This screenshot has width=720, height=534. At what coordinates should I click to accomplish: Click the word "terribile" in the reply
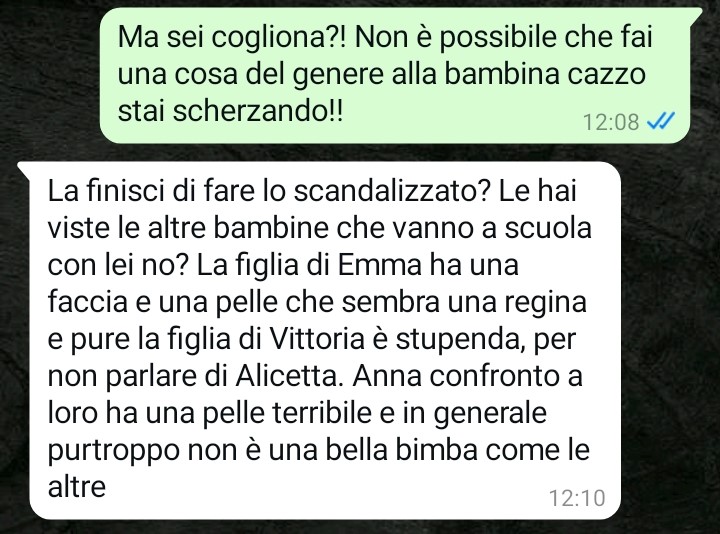[x=322, y=413]
